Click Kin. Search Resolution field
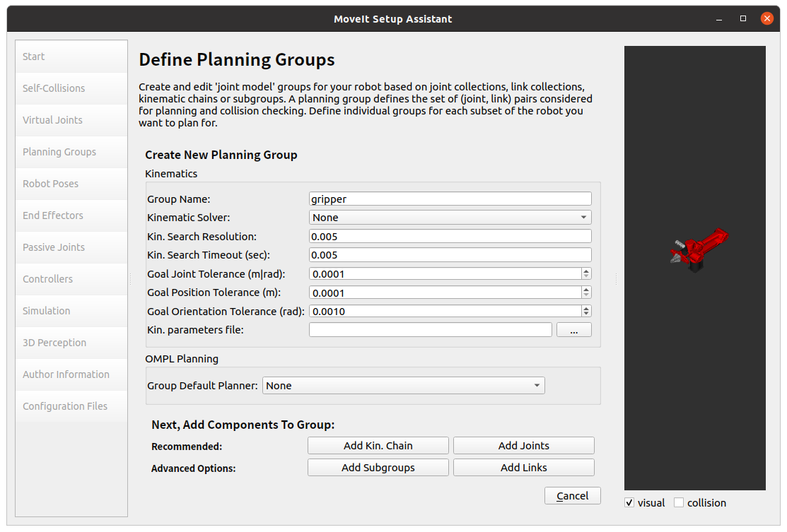The image size is (787, 532). (450, 236)
